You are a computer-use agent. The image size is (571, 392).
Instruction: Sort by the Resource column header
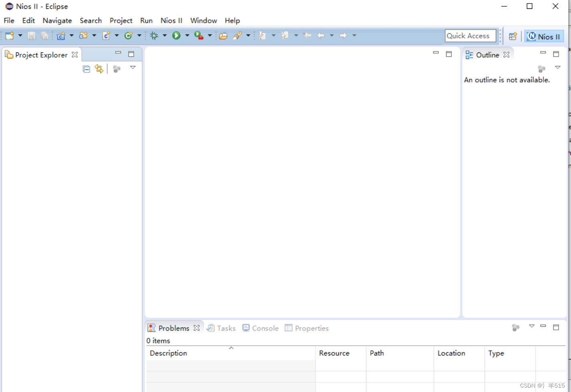341,353
